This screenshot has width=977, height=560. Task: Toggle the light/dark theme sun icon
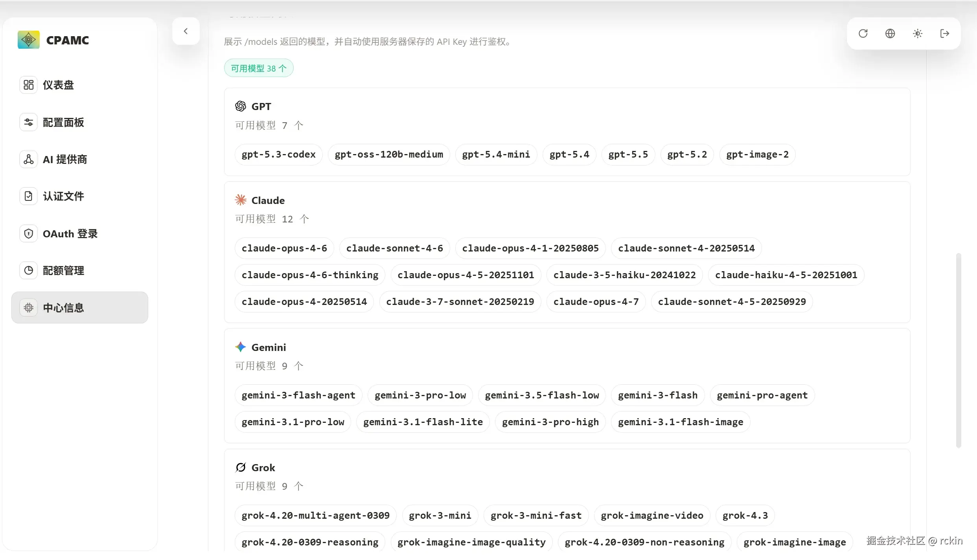pyautogui.click(x=918, y=33)
